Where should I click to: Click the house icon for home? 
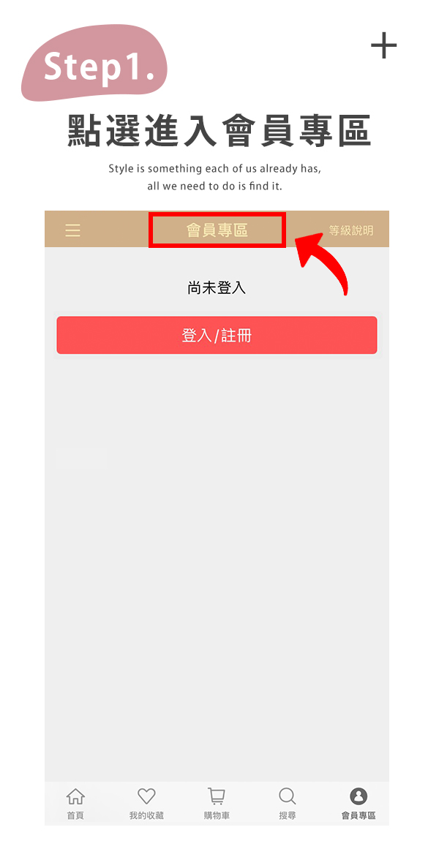75,796
